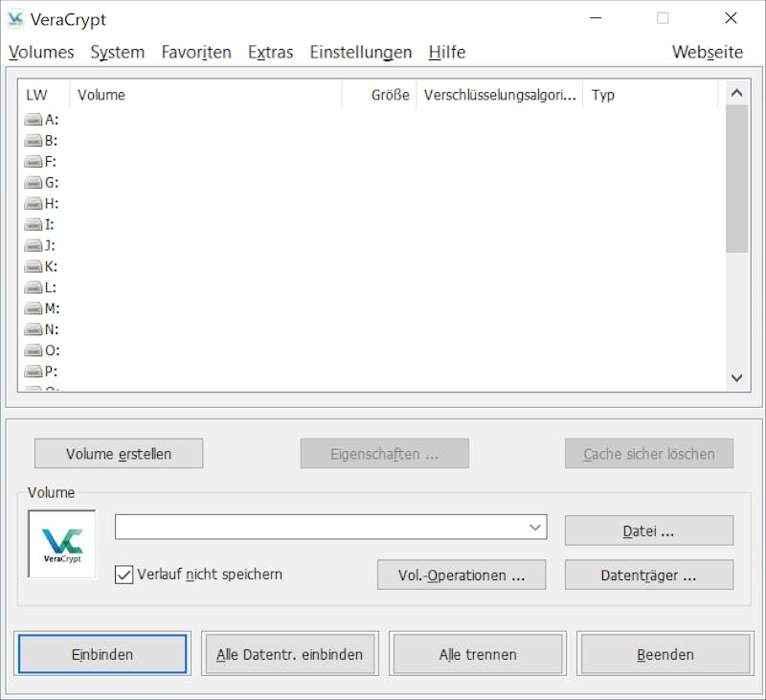
Task: Open Vol.-Operationen button
Action: pyautogui.click(x=462, y=575)
